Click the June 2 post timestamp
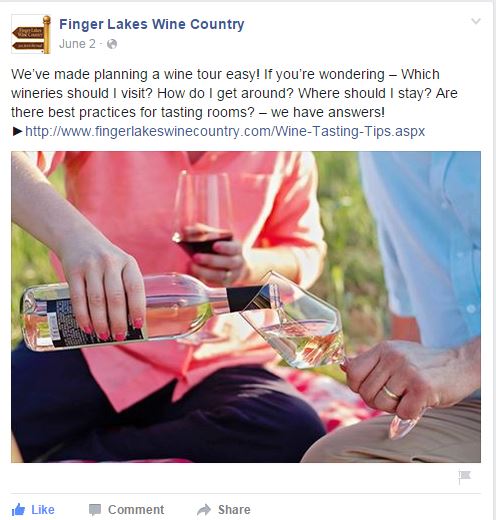Viewport: 496px width, 520px height. [x=77, y=44]
